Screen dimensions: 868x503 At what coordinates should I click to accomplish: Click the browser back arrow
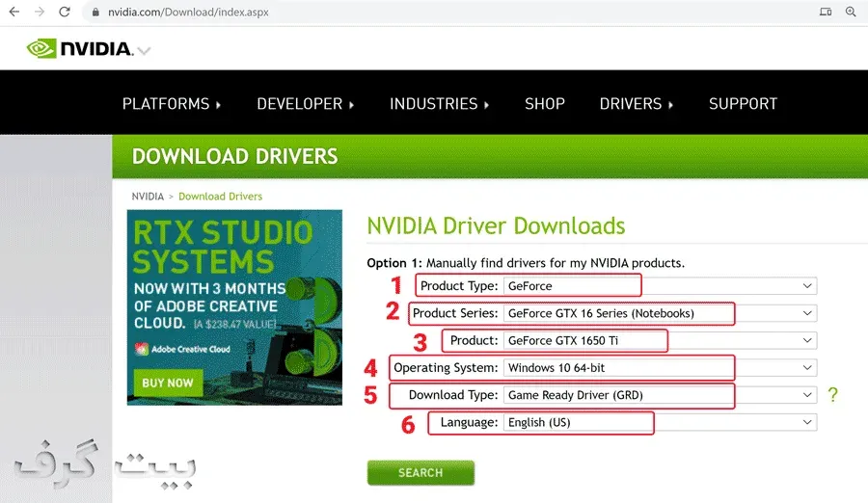tap(14, 12)
